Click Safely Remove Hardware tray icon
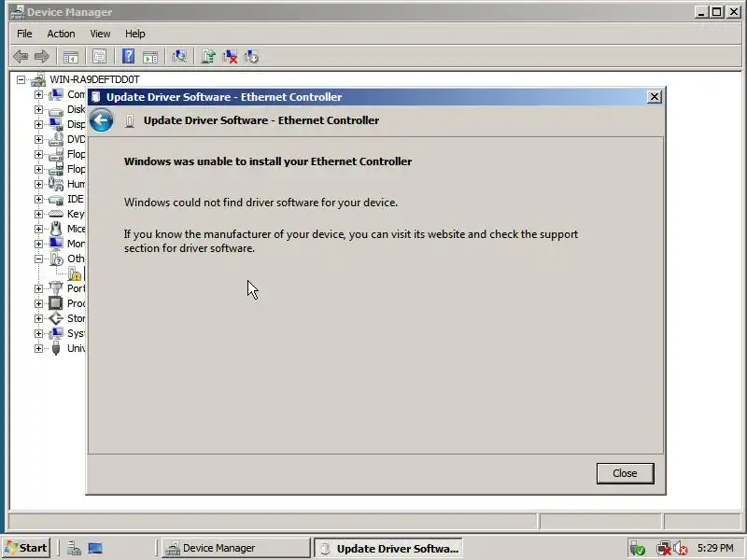 pyautogui.click(x=638, y=549)
